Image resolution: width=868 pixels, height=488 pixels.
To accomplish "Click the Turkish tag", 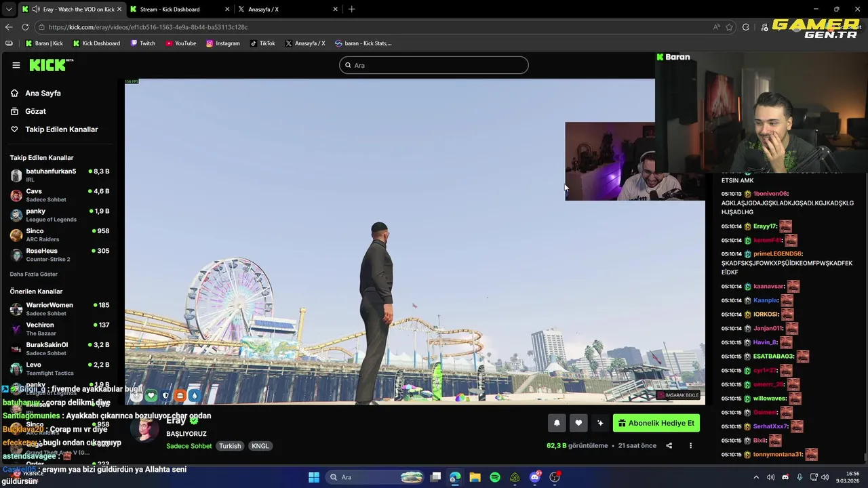I will (x=230, y=446).
